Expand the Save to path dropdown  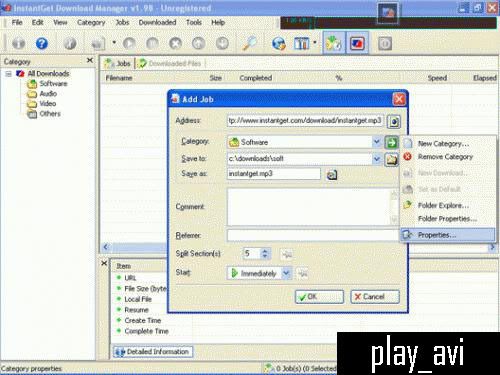click(x=376, y=159)
